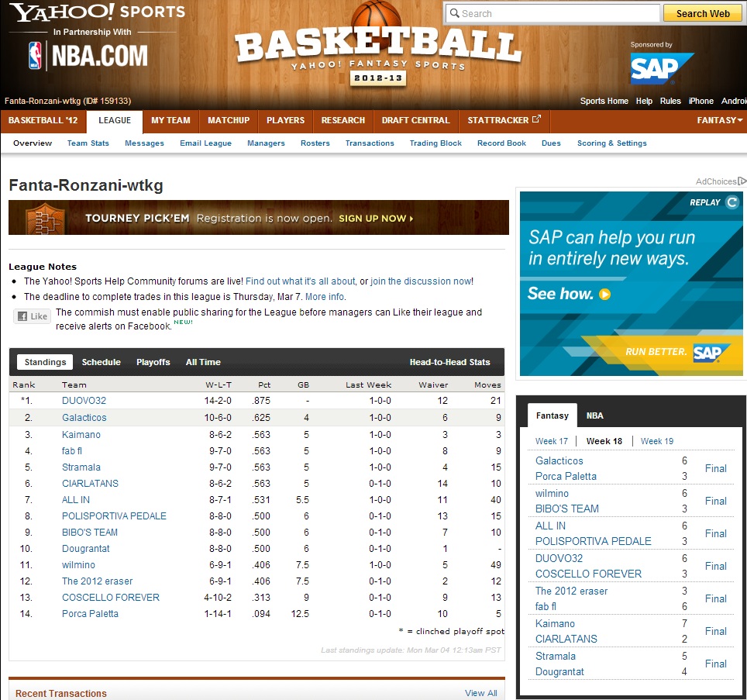Click the ad Replay icon

tap(732, 202)
